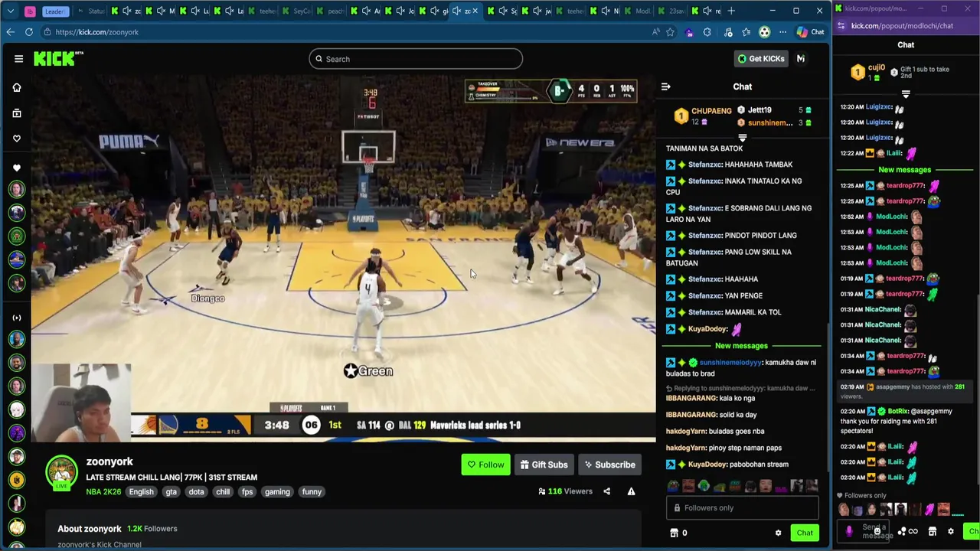Click the New messages notice in popout chat
The width and height of the screenshot is (980, 551).
[x=904, y=170]
